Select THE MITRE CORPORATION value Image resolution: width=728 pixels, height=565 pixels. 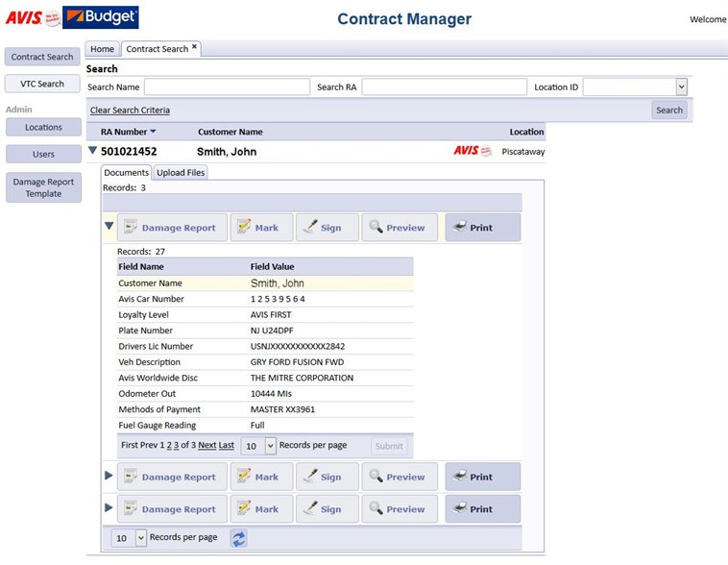click(x=302, y=378)
